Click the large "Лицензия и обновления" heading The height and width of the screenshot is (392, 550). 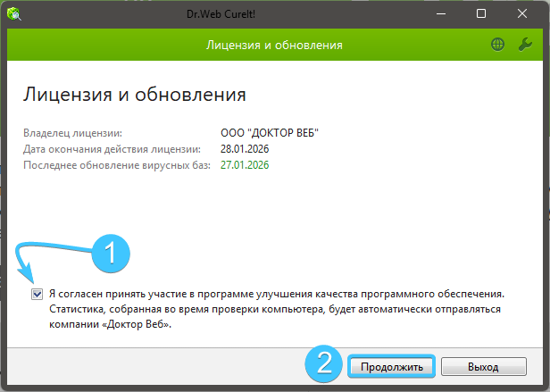134,94
